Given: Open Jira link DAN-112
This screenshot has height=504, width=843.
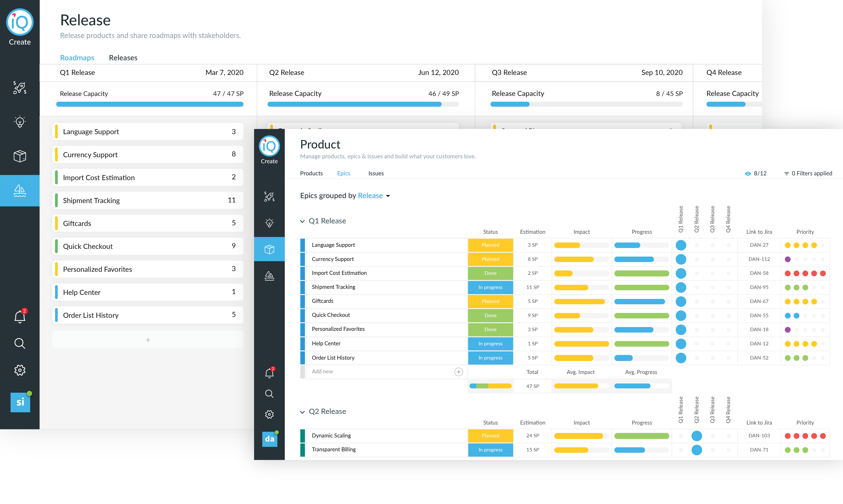Looking at the screenshot, I should click(x=759, y=259).
